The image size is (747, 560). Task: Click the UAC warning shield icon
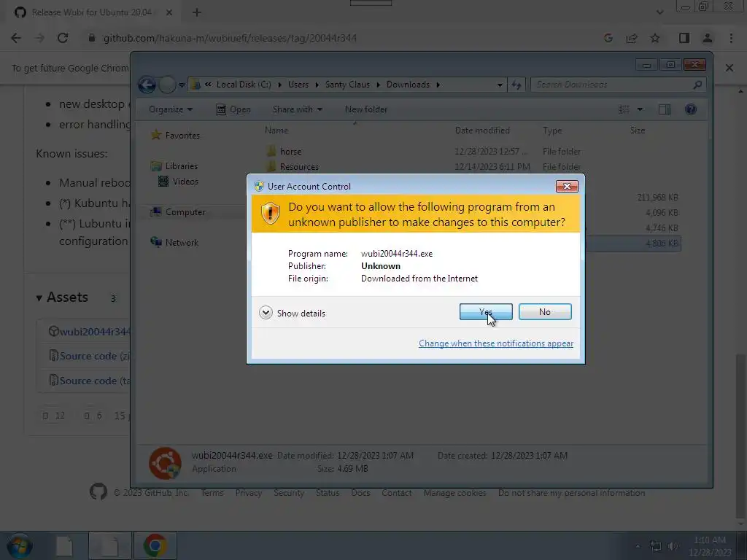[270, 214]
